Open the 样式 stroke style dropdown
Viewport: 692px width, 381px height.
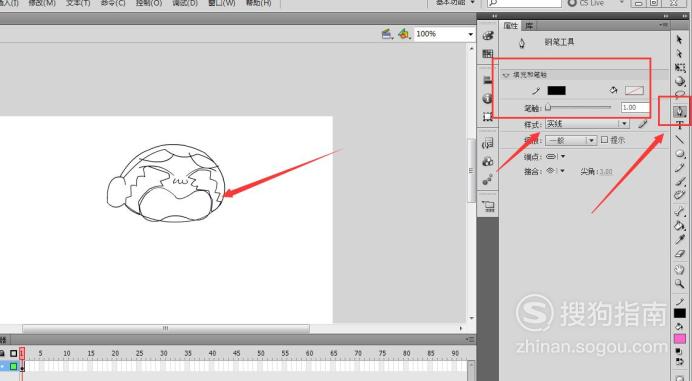point(587,124)
